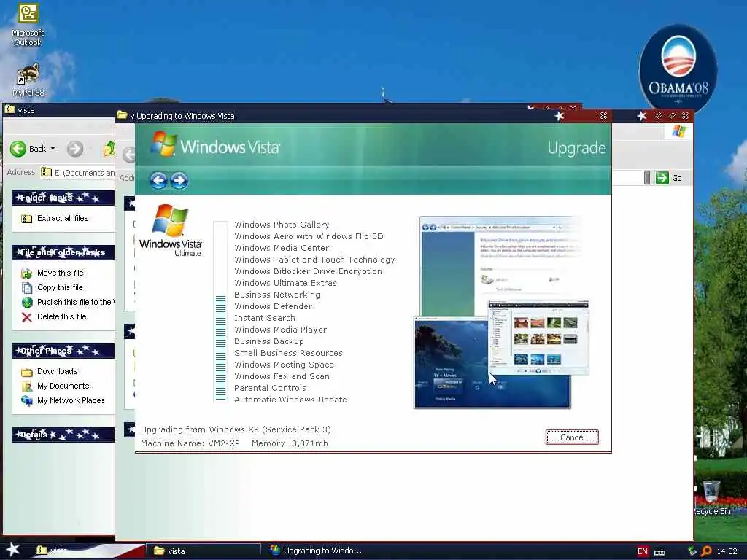This screenshot has height=560, width=747.
Task: Open the Back history dropdown arrow
Action: (x=53, y=149)
